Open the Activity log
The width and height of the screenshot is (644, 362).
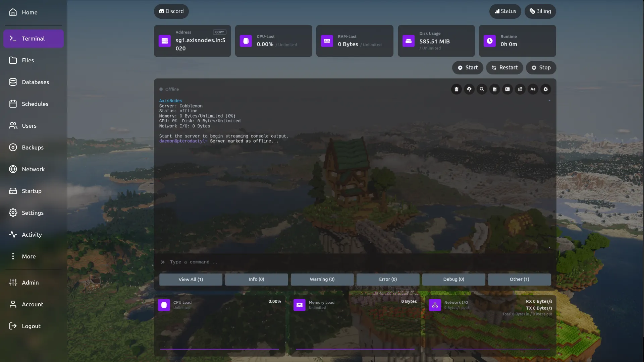34,235
